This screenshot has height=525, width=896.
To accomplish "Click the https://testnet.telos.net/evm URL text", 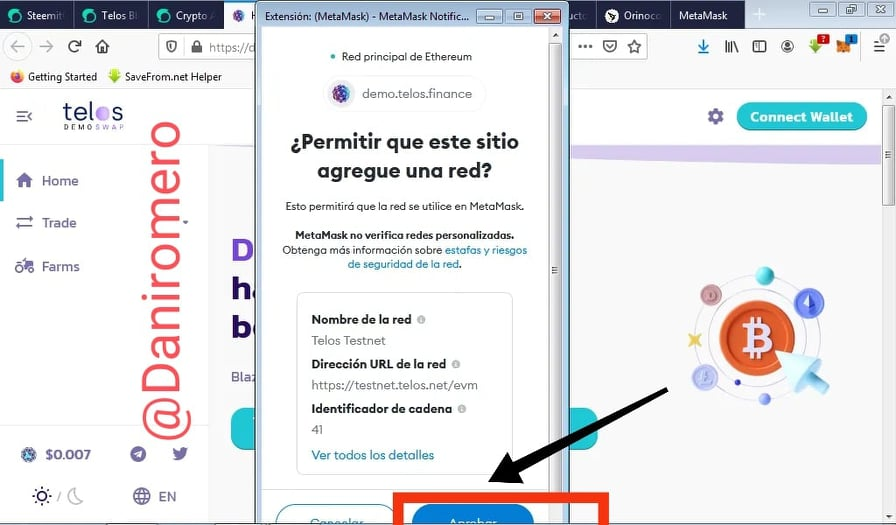I will pos(394,385).
